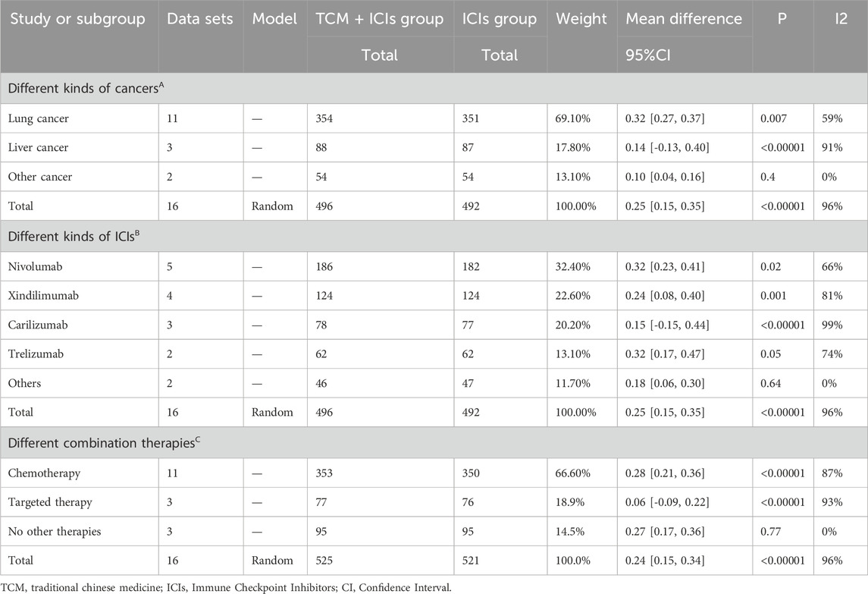This screenshot has height=594, width=868.
Task: Click the 'Different combination therapies' section row
Action: click(x=91, y=442)
